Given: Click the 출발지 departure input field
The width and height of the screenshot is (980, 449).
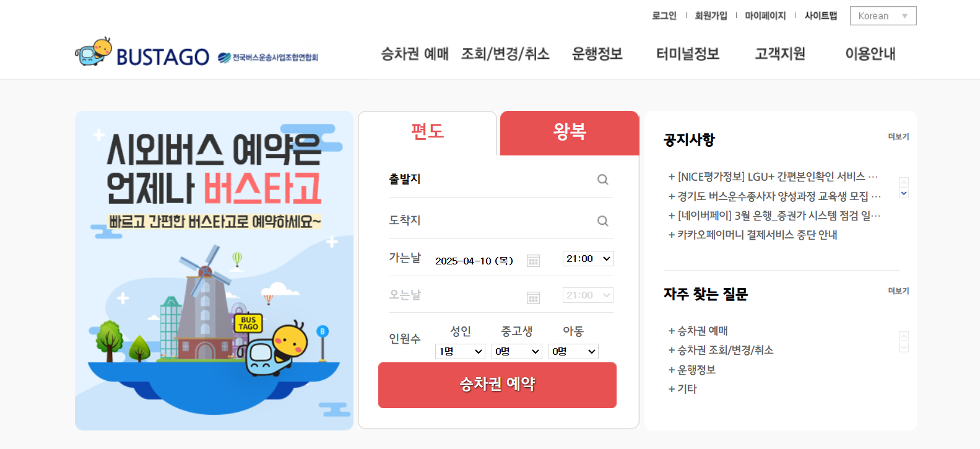Looking at the screenshot, I should click(501, 179).
